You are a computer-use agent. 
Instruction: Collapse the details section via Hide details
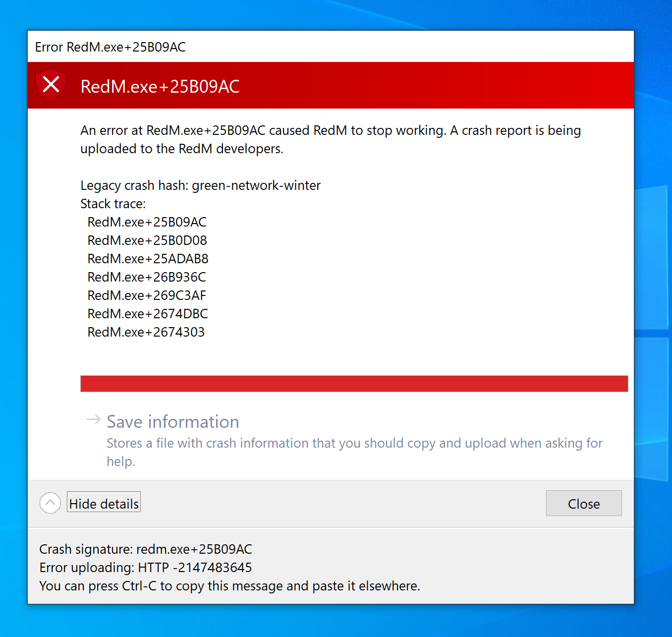(x=104, y=503)
